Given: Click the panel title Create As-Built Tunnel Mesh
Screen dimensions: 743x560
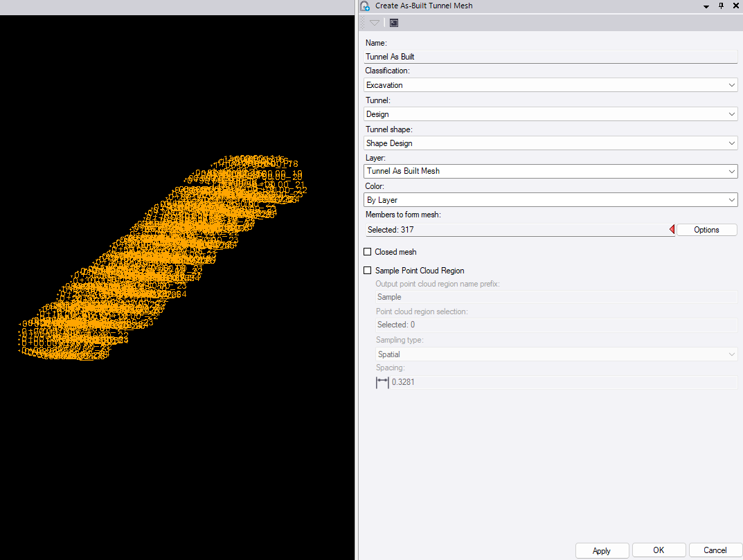Looking at the screenshot, I should 424,6.
